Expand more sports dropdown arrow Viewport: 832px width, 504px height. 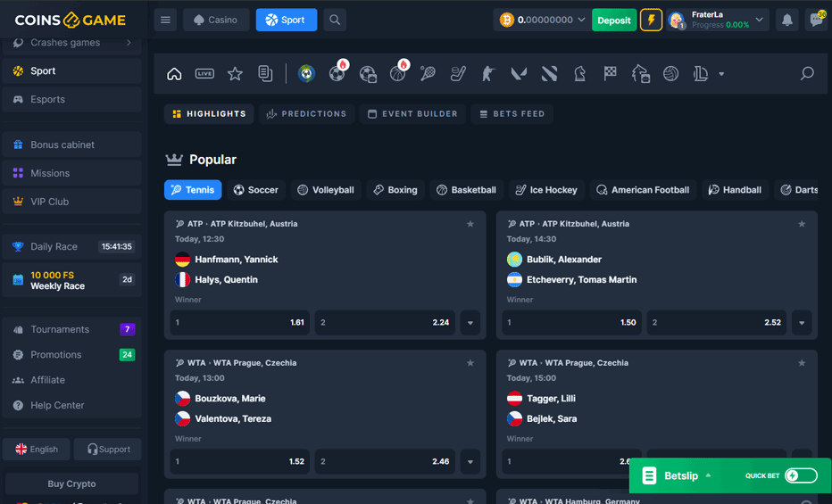(x=721, y=74)
